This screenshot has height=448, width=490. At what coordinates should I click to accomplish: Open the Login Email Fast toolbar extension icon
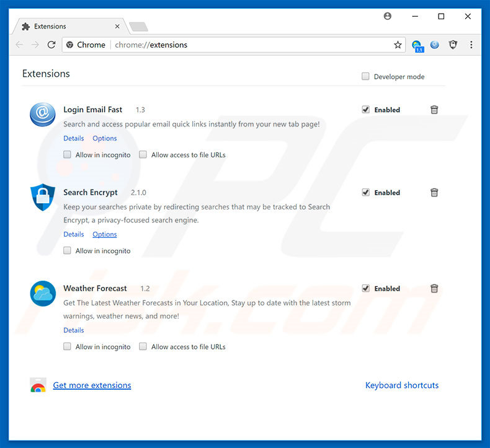pyautogui.click(x=435, y=45)
